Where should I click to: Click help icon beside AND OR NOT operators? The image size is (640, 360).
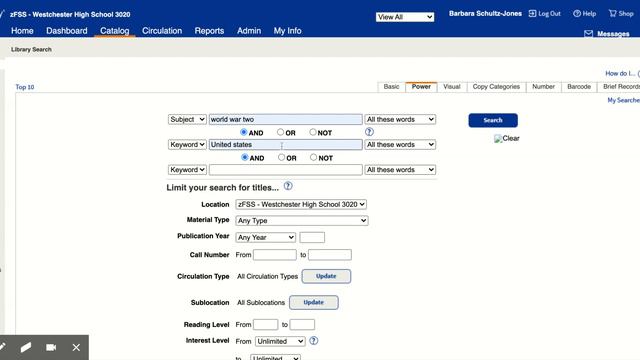point(369,132)
